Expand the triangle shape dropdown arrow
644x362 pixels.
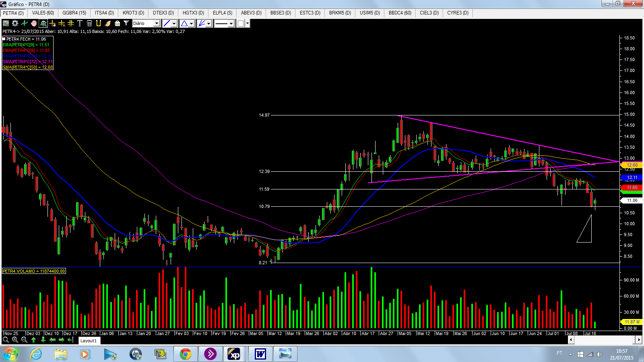point(192,23)
